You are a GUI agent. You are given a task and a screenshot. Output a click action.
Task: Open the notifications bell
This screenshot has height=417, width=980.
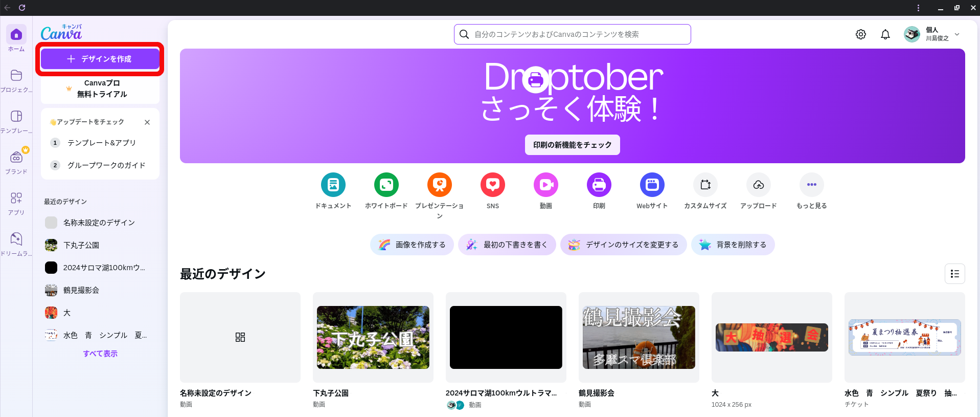[x=885, y=34]
